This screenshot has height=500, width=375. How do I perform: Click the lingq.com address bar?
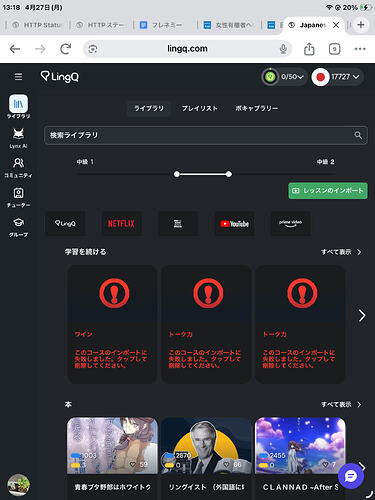point(187,49)
